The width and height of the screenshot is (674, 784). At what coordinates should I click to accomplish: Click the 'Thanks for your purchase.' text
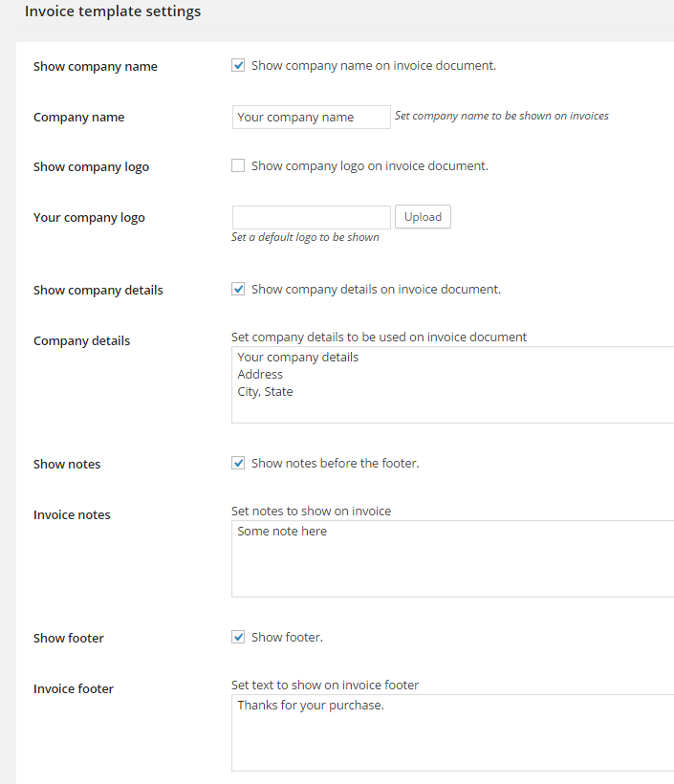(311, 706)
